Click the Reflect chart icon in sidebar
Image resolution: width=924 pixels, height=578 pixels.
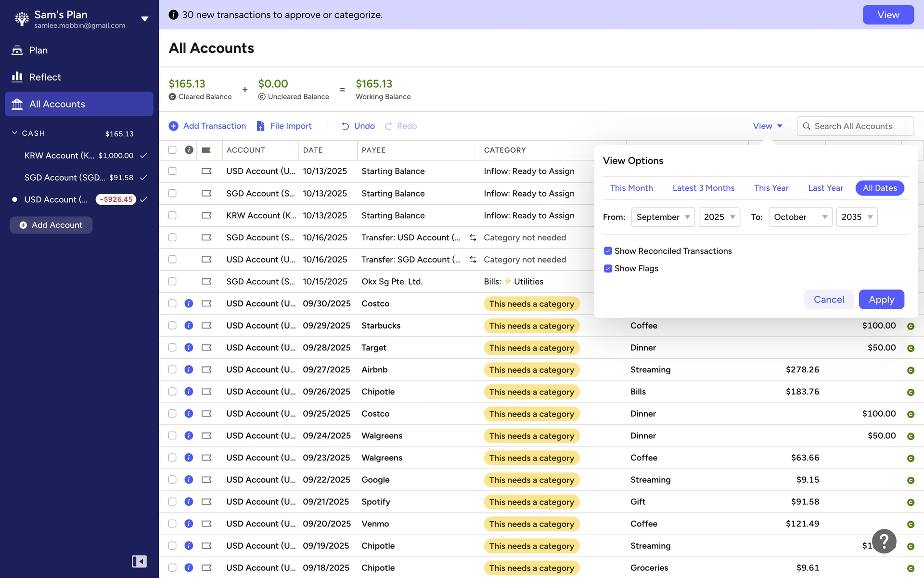click(17, 77)
